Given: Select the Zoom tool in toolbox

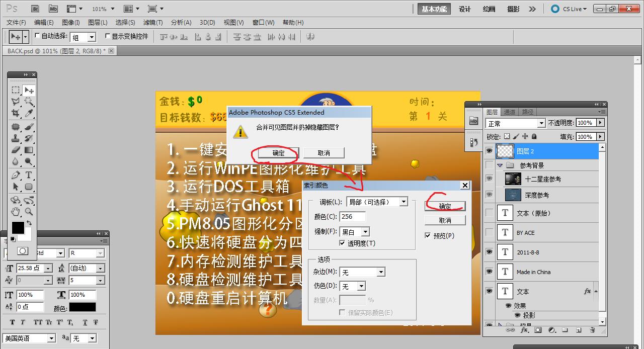Looking at the screenshot, I should tap(29, 211).
